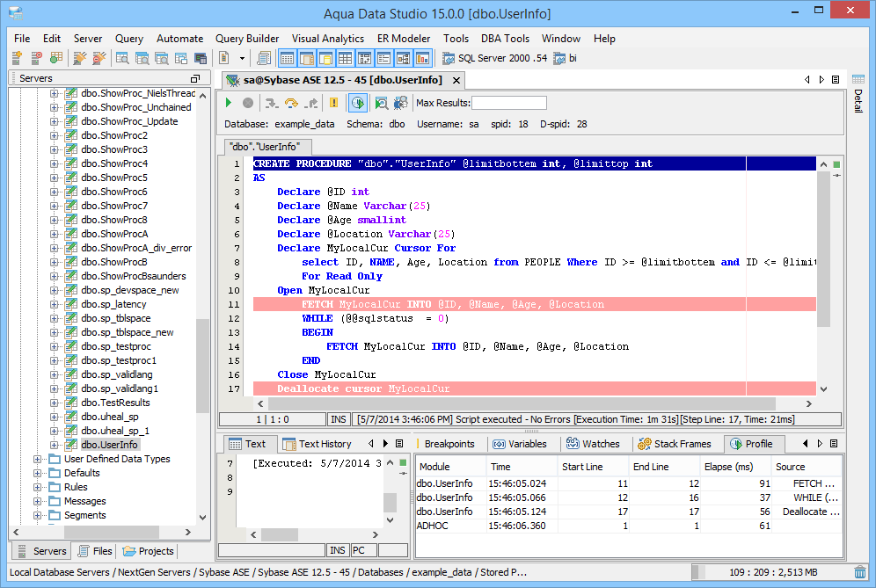The height and width of the screenshot is (588, 876).
Task: Toggle the tree diagram layout button
Action: tap(404, 58)
